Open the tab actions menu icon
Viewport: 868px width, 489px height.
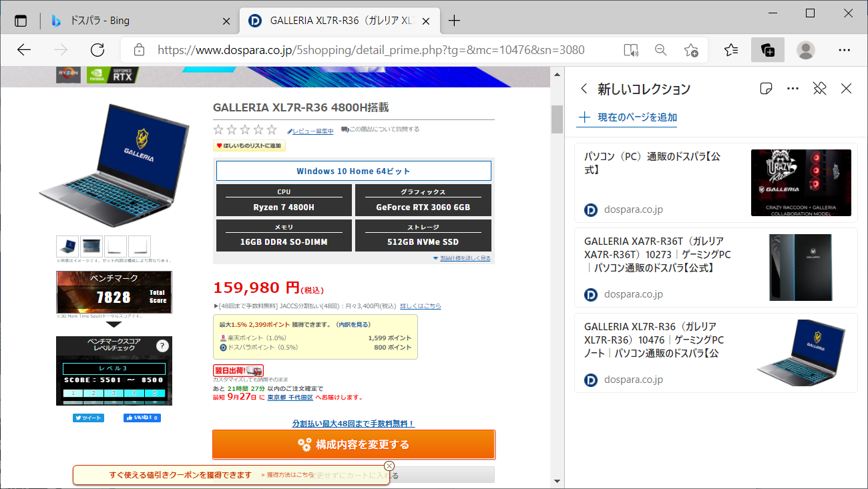(21, 21)
